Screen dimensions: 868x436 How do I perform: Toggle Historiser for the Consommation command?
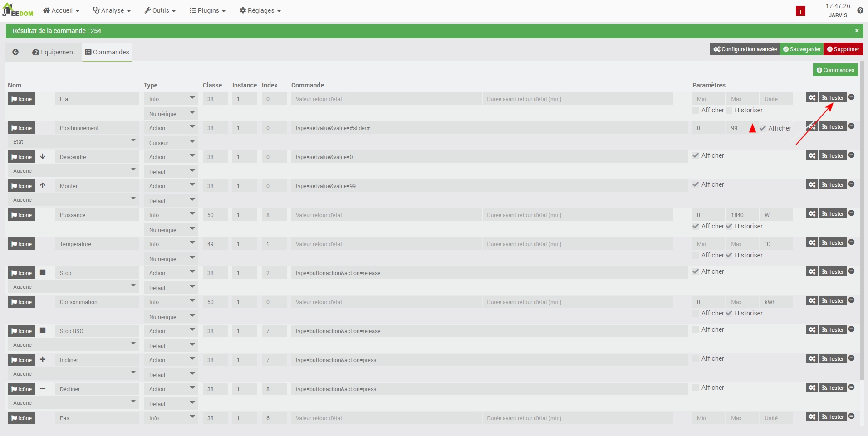tap(729, 313)
